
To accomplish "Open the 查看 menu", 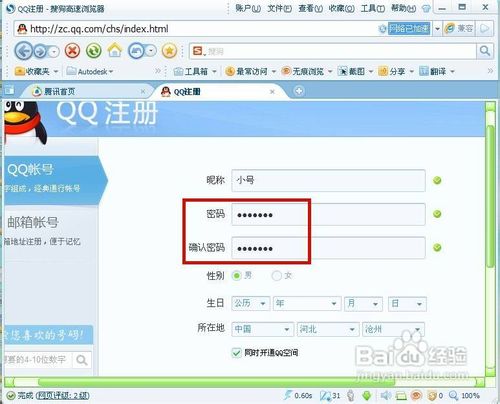I will pos(310,8).
